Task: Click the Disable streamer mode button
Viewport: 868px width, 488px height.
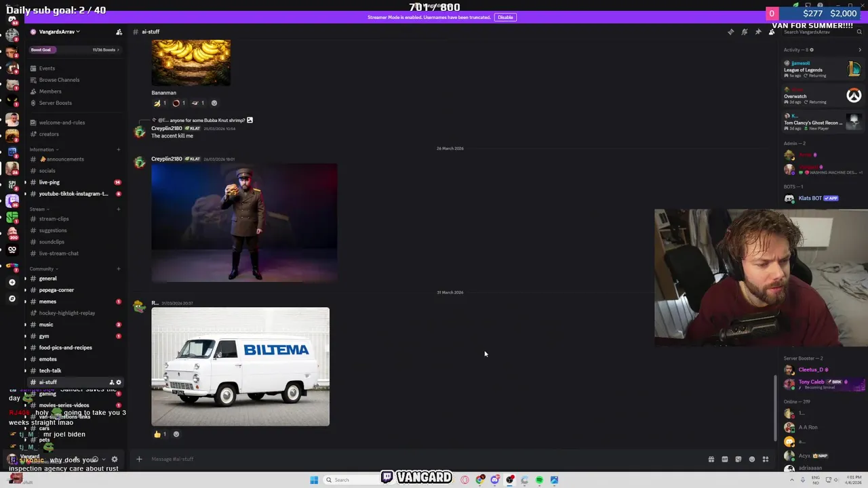Action: point(505,17)
